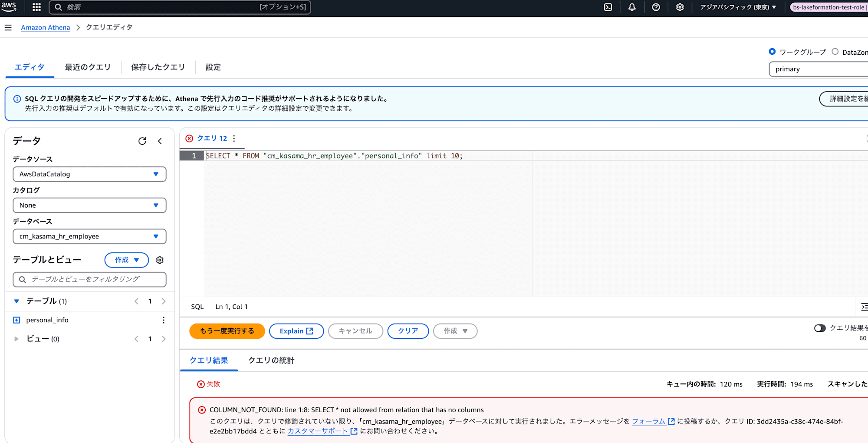Click the editor formatting icon at the far right
The image size is (868, 443).
[864, 307]
